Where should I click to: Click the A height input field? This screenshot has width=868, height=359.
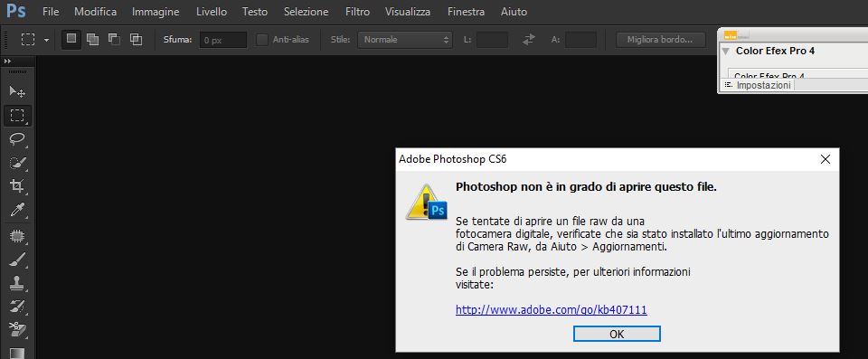tap(580, 39)
